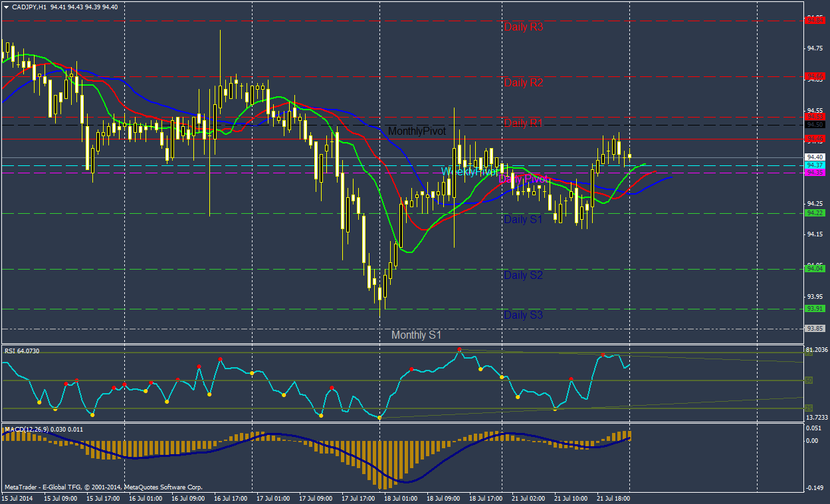Select the gray 93.85 price tag
The image size is (830, 504).
coord(815,329)
